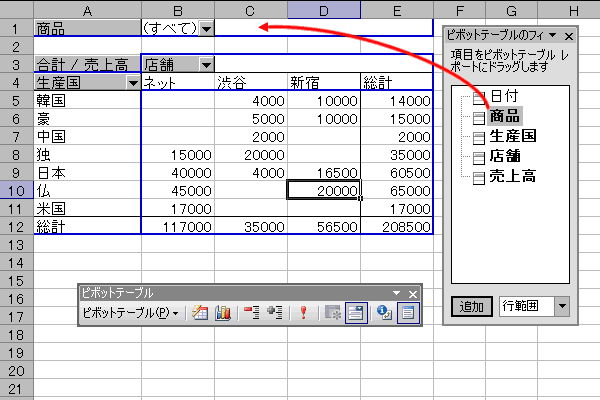Select row header 1
The image size is (600, 400).
click(x=16, y=29)
